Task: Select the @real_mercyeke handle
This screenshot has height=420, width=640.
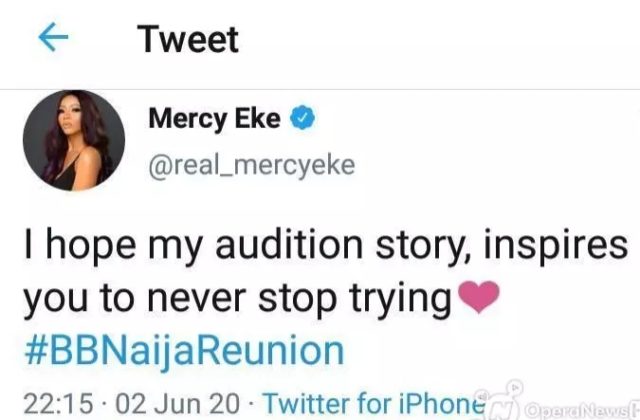Action: point(251,165)
